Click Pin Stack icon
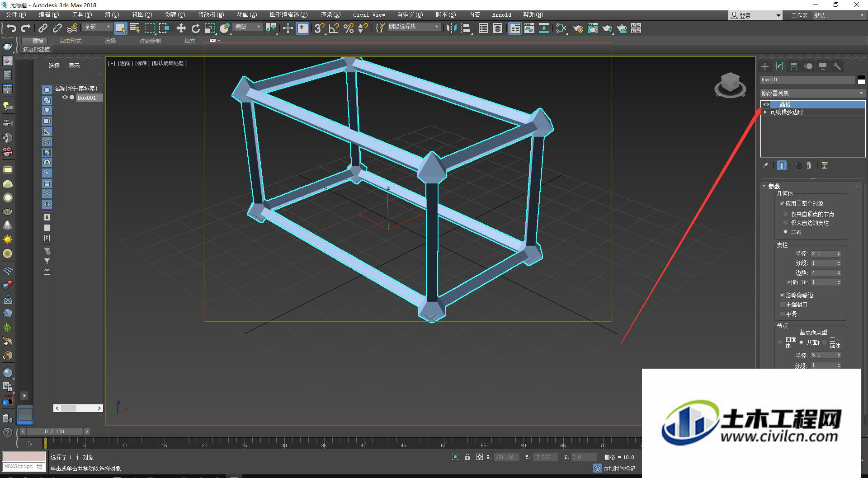The width and height of the screenshot is (868, 478). pyautogui.click(x=765, y=166)
